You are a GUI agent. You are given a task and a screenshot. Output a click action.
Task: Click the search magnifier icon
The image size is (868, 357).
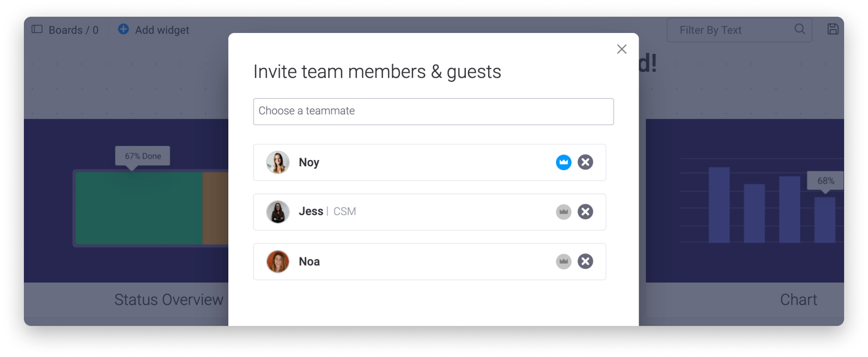[799, 29]
